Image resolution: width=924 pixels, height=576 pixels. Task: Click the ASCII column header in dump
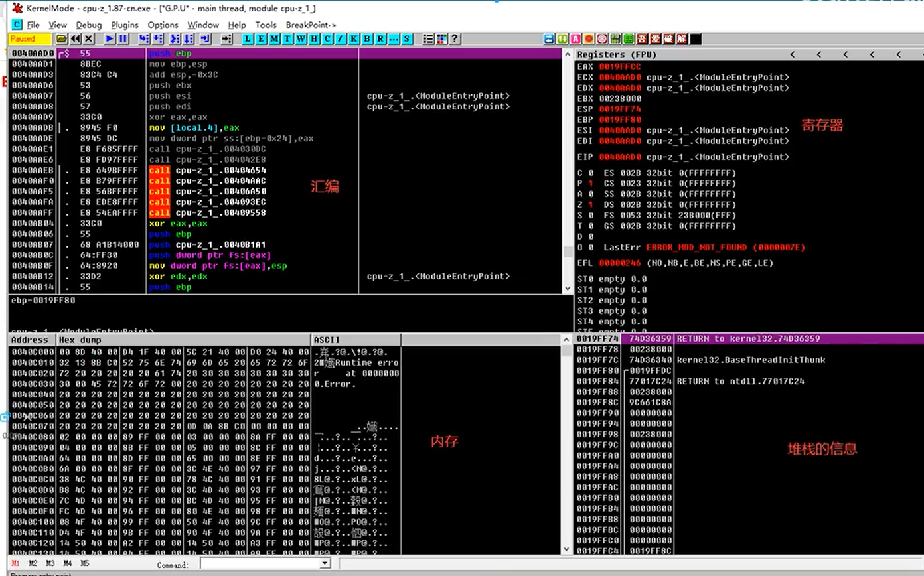point(356,340)
